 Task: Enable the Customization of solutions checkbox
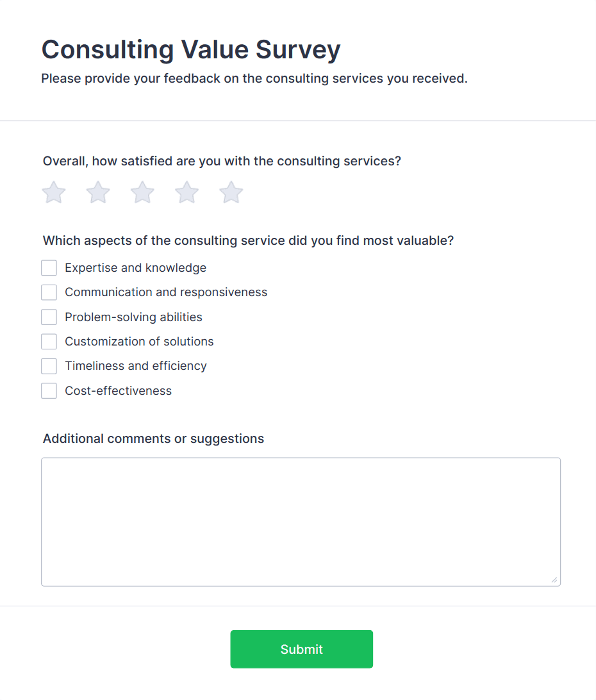point(49,341)
